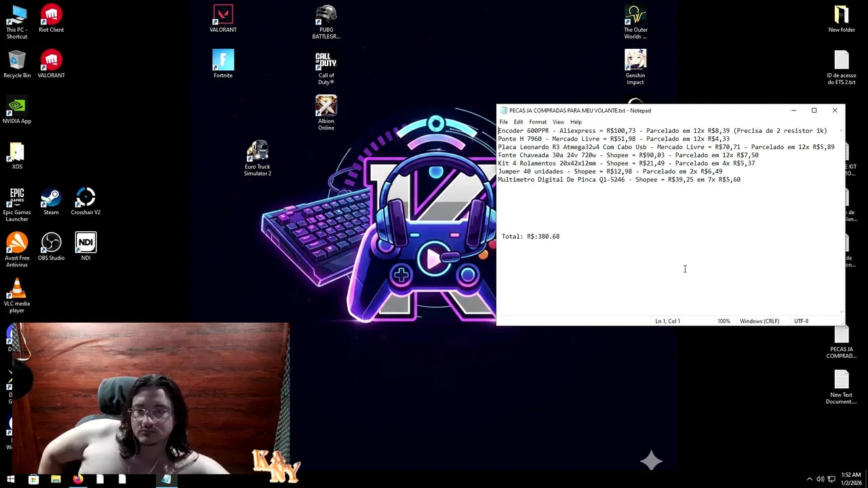Viewport: 868px width, 488px height.
Task: Open the Recycle Bin
Action: point(17,64)
